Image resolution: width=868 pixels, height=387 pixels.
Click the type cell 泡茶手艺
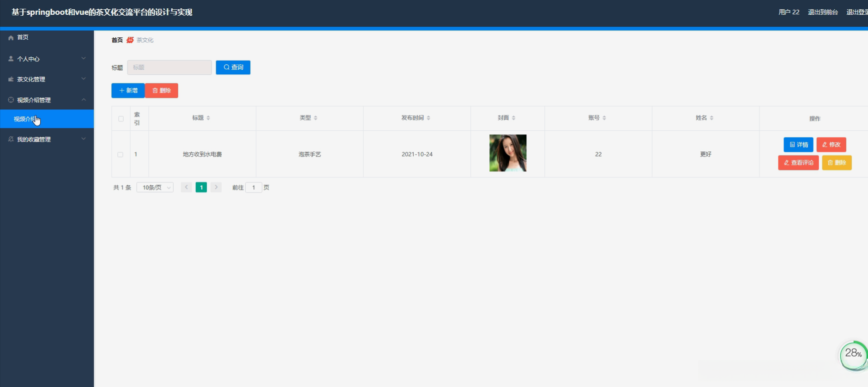click(x=310, y=154)
